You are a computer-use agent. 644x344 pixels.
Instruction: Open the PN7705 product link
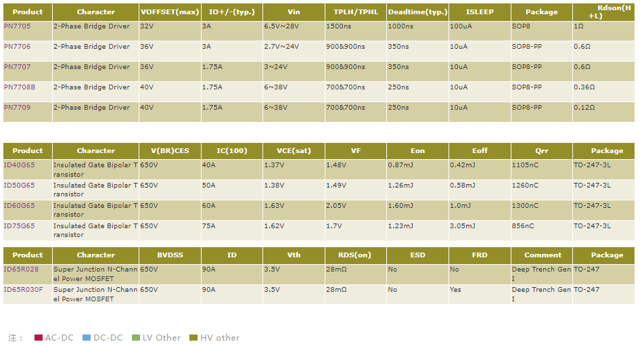click(17, 26)
